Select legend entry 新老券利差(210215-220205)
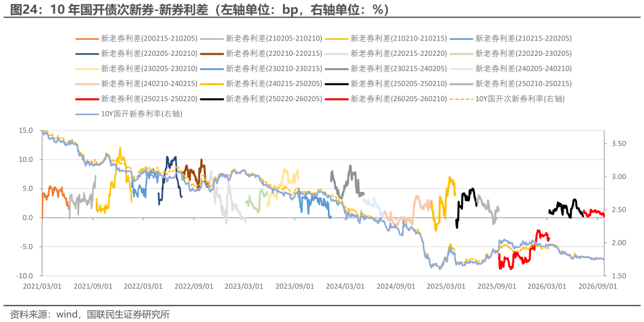Image resolution: width=644 pixels, height=322 pixels. coord(511,39)
